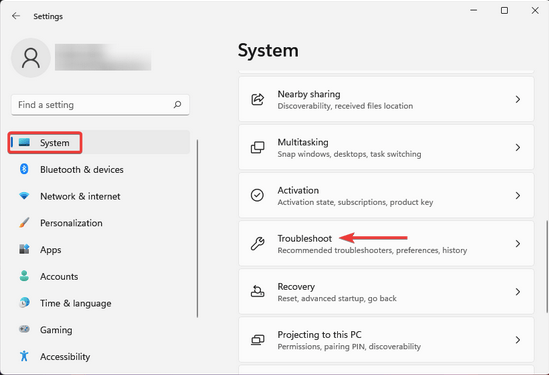Go to Network & internet
This screenshot has height=375, width=549.
click(x=99, y=196)
